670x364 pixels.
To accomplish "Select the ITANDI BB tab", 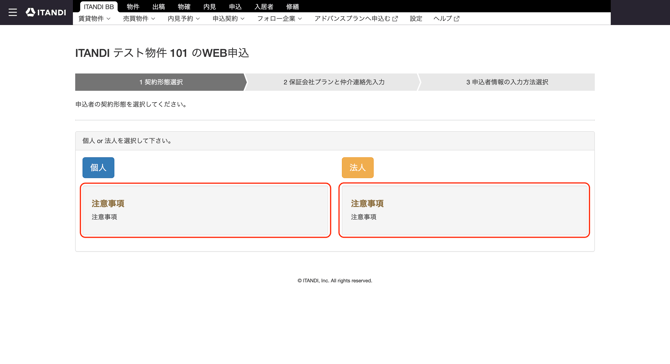I will 99,7.
